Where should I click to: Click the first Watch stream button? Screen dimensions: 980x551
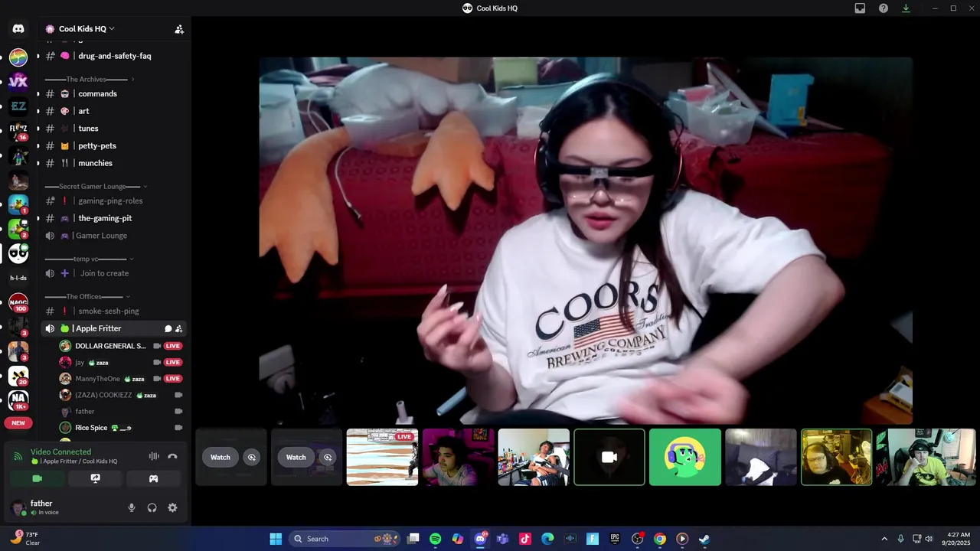220,457
